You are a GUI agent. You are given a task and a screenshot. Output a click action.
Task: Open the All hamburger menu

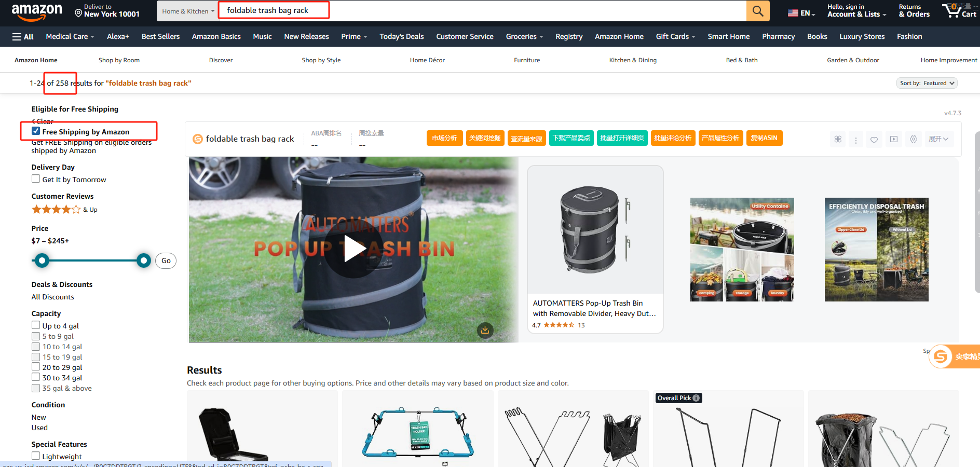tap(23, 37)
